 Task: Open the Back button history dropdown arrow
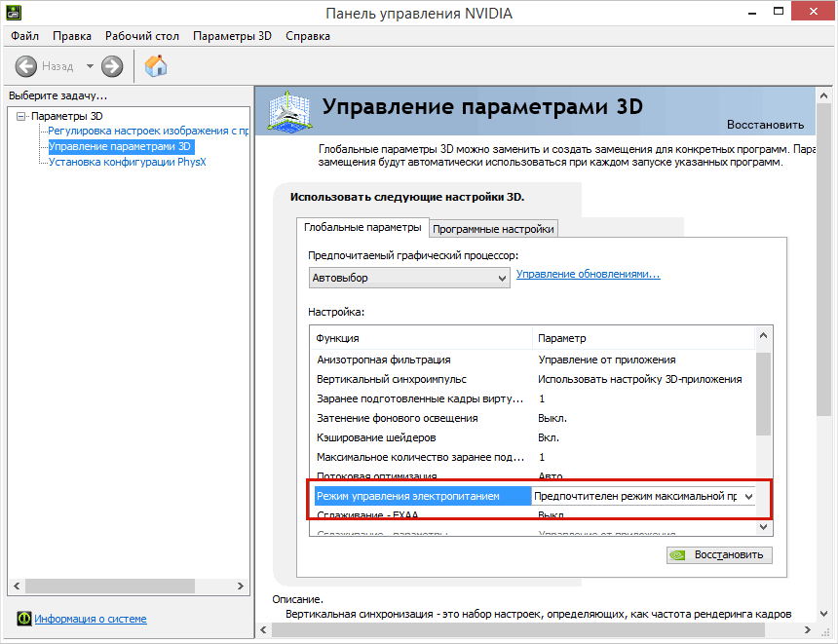pos(90,66)
